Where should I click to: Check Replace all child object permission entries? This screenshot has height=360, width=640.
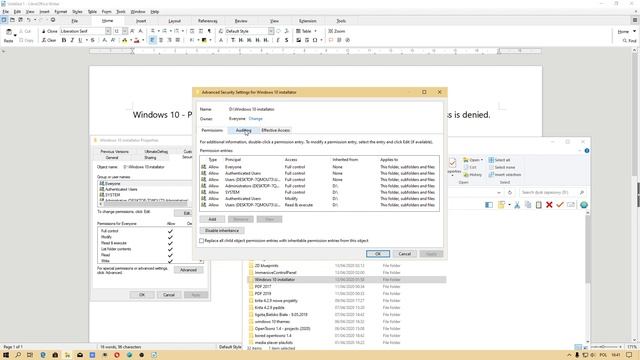[x=201, y=241]
